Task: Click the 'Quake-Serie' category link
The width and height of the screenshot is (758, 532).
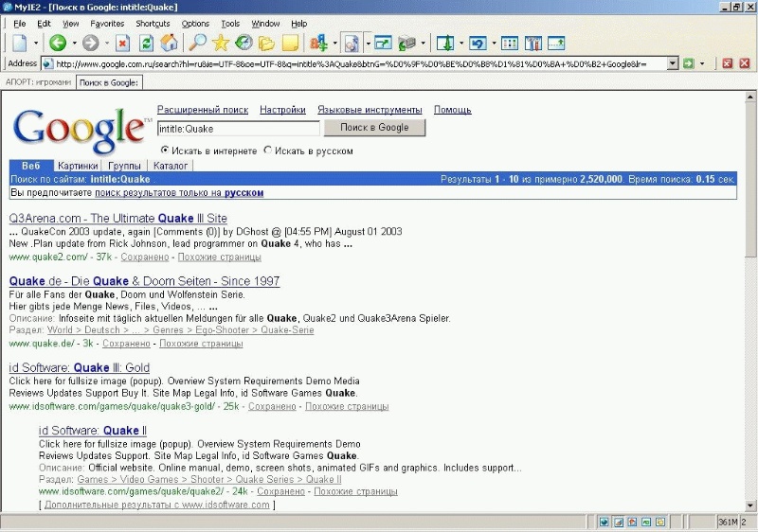Action: 287,330
